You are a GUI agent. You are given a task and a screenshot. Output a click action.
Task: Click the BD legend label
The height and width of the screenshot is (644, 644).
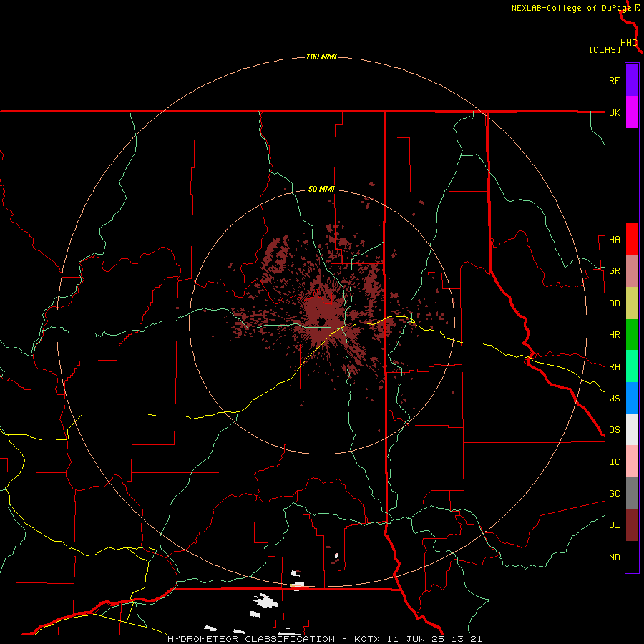coord(614,303)
